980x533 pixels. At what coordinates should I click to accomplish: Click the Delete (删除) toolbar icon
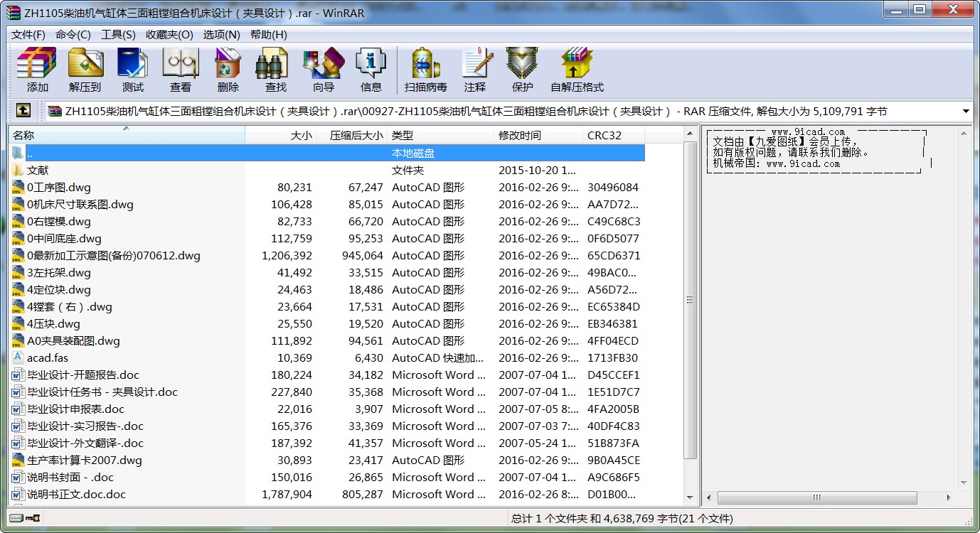click(228, 70)
